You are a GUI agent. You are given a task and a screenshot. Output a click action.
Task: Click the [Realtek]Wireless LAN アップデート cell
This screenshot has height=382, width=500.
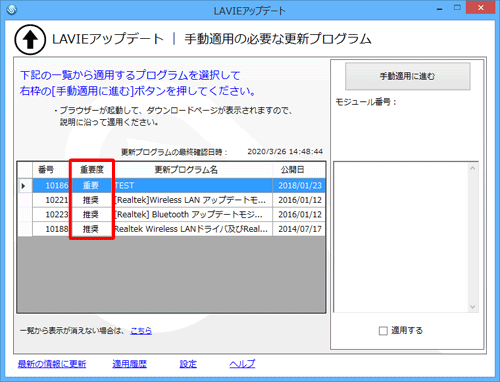click(x=193, y=200)
